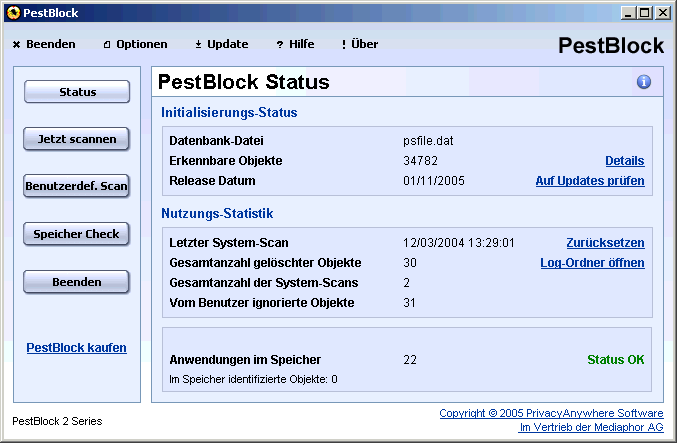This screenshot has height=443, width=677.
Task: Click the Gesamtanzahl der System-Scans label
Action: pos(264,282)
